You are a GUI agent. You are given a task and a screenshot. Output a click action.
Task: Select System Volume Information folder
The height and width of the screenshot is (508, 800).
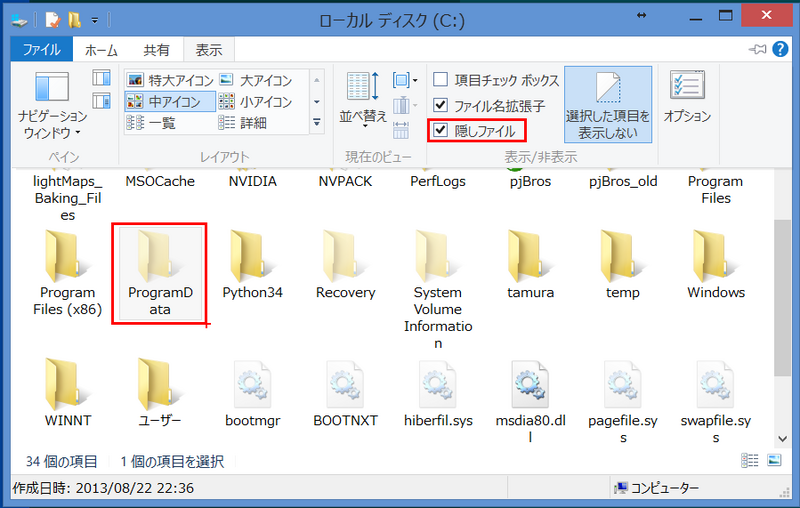click(x=438, y=290)
